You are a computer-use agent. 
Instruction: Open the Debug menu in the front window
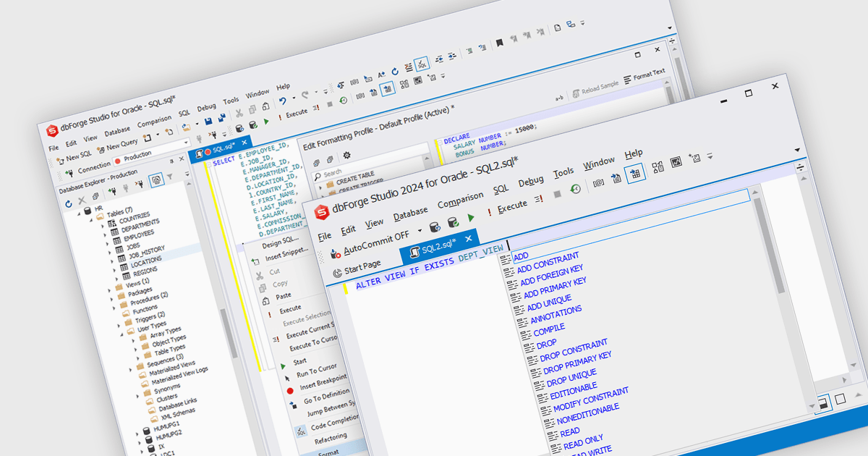(531, 181)
